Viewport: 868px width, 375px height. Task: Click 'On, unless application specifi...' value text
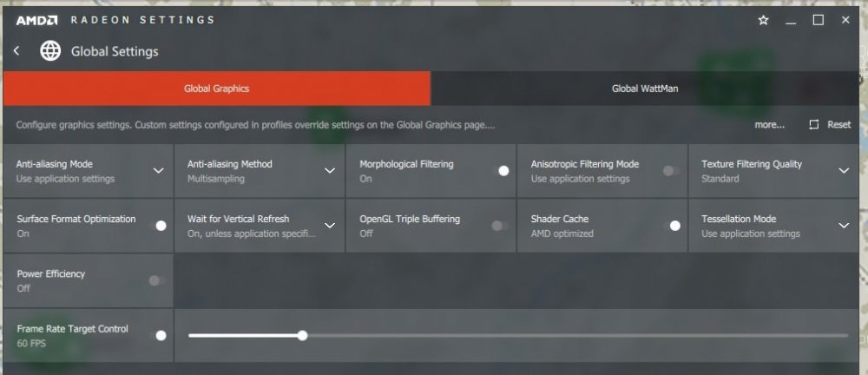(x=252, y=234)
